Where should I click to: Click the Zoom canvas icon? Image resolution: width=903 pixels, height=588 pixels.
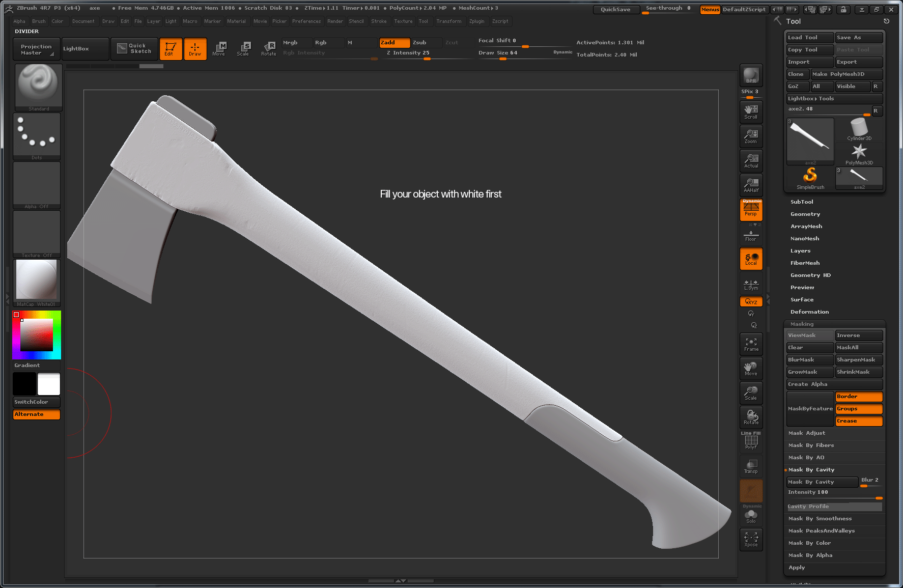tap(751, 136)
